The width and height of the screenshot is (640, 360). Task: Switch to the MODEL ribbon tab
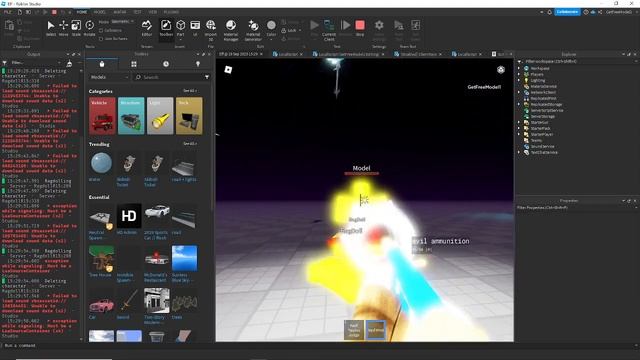[100, 12]
